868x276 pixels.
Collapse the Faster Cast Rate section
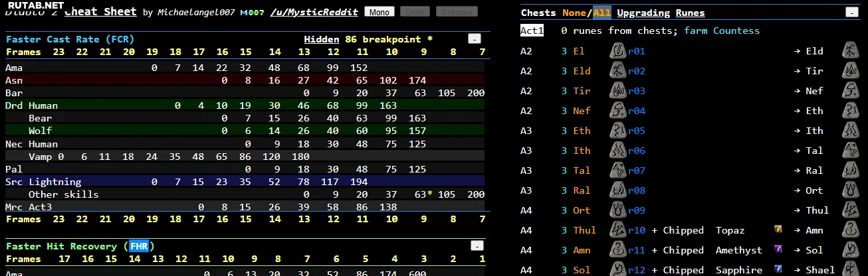[474, 39]
